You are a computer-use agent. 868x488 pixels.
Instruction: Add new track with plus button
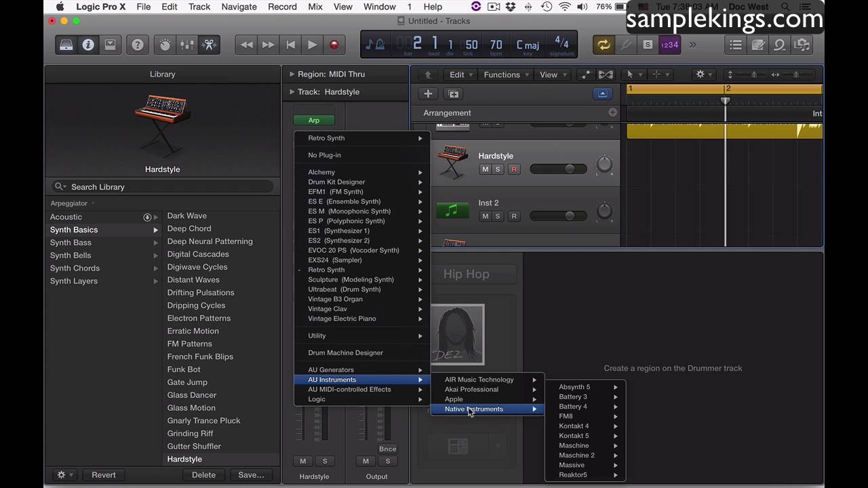(x=427, y=94)
